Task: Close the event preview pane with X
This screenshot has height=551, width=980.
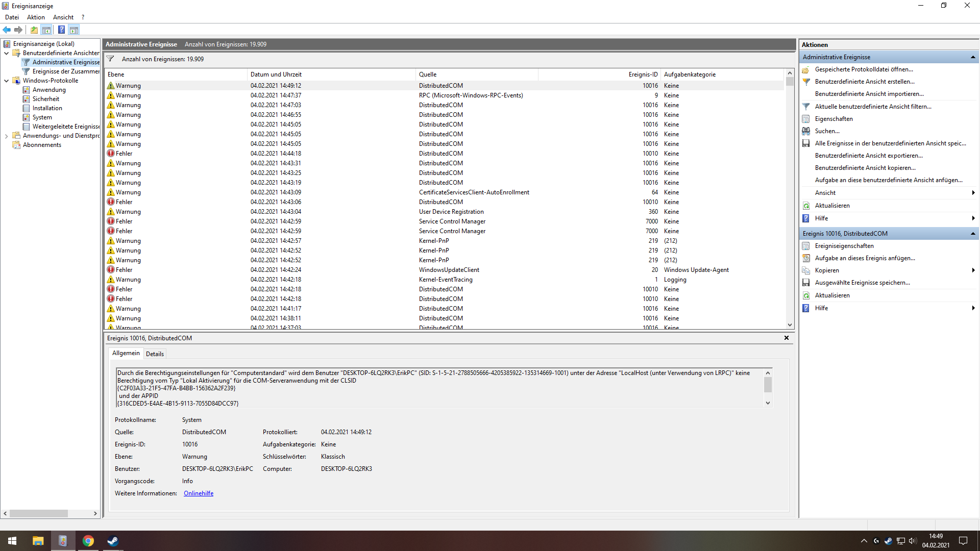Action: pos(787,338)
